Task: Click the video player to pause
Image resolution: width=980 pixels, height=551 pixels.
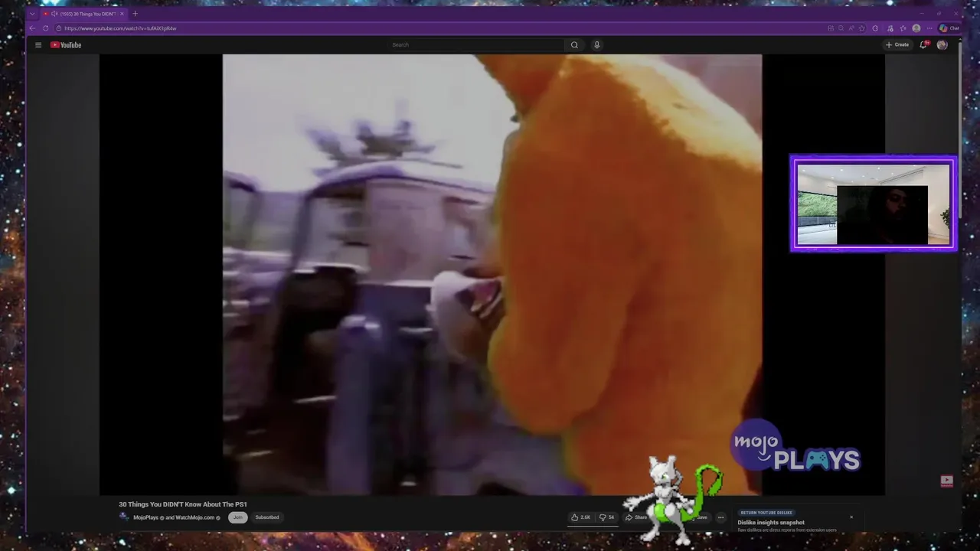Action: 492,274
